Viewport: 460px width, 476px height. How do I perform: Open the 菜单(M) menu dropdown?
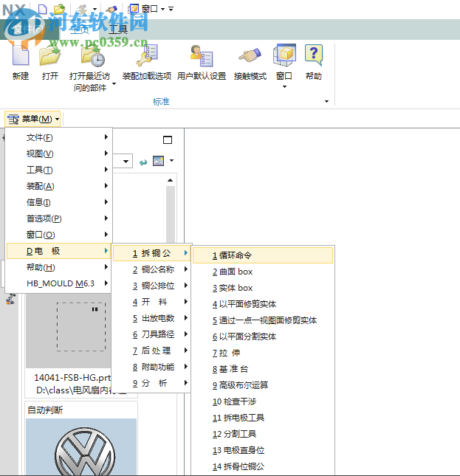32,119
